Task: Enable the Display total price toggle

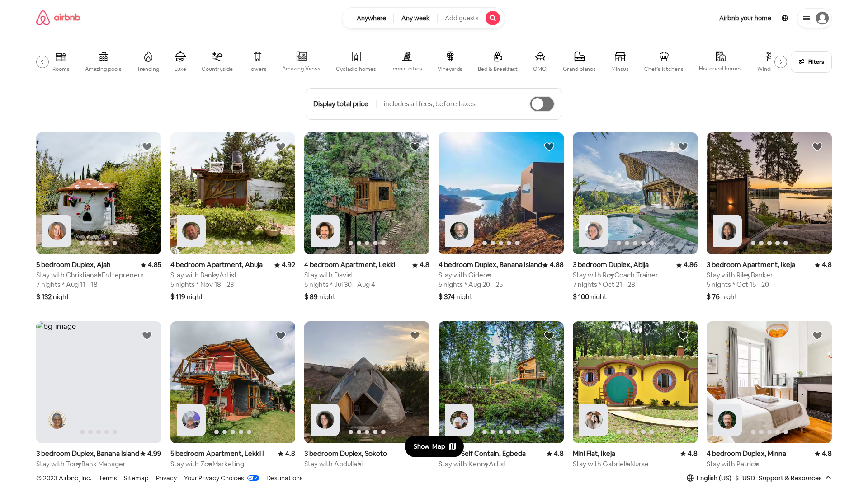Action: [542, 104]
